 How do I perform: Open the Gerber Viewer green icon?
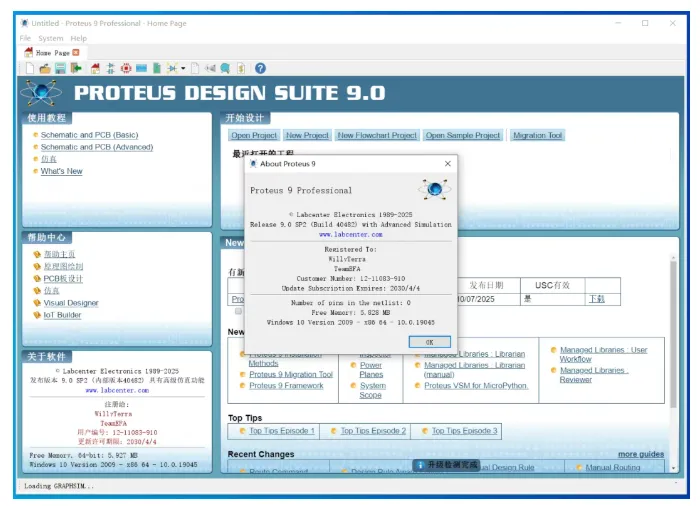pyautogui.click(x=157, y=68)
